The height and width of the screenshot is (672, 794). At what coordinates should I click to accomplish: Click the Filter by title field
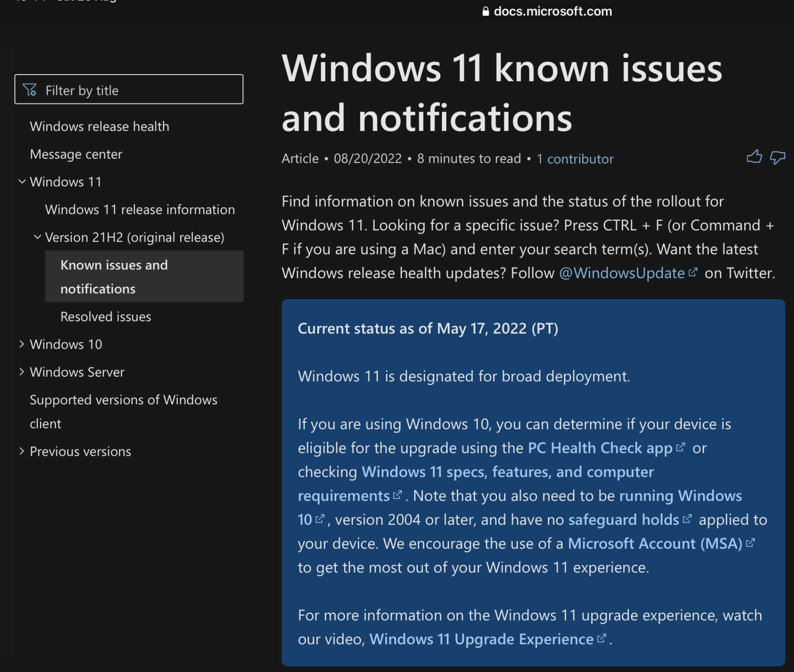coord(129,89)
